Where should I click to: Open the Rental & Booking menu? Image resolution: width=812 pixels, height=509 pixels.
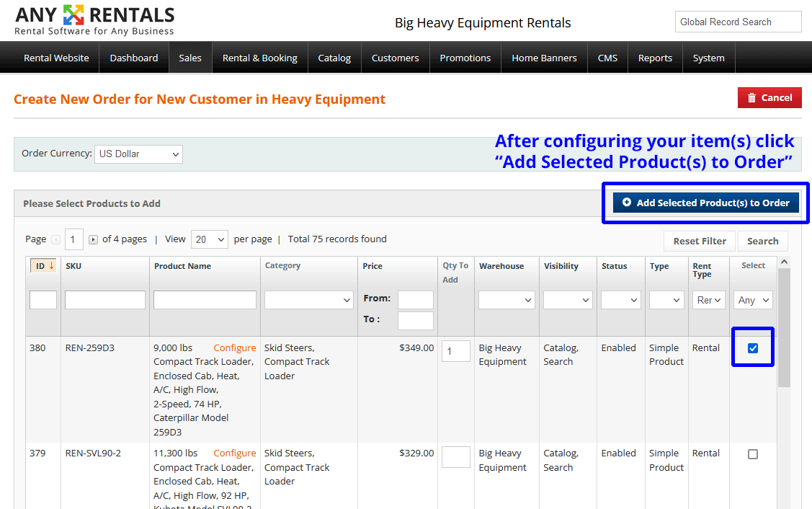pos(259,58)
